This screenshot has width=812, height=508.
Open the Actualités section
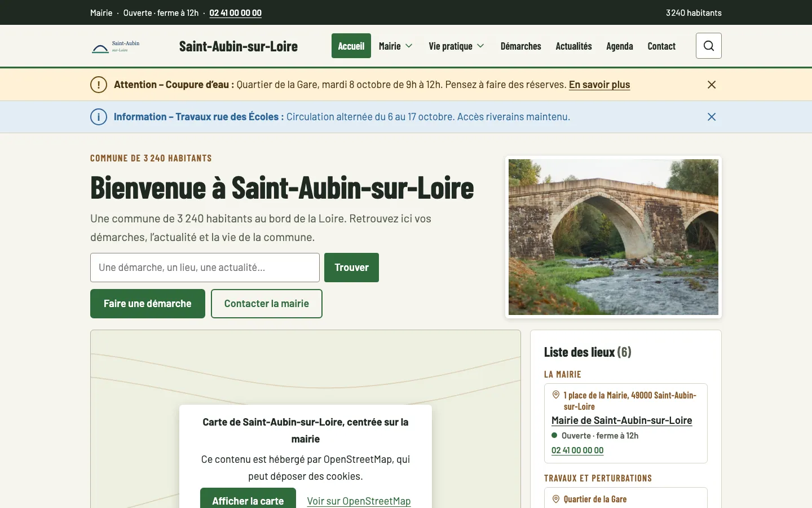573,46
